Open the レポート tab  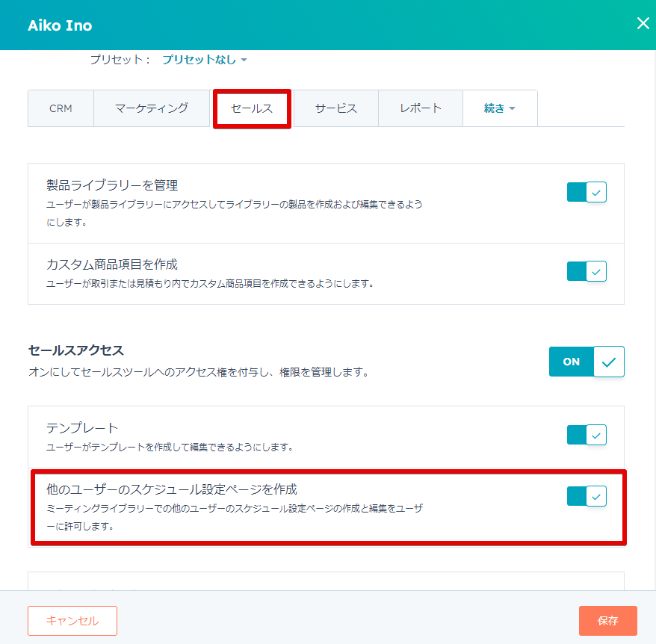click(421, 108)
